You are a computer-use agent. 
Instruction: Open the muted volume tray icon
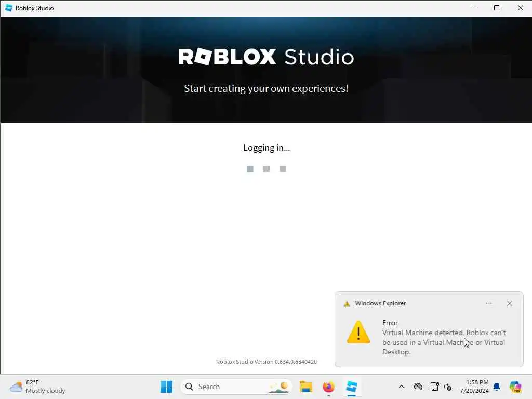click(448, 387)
